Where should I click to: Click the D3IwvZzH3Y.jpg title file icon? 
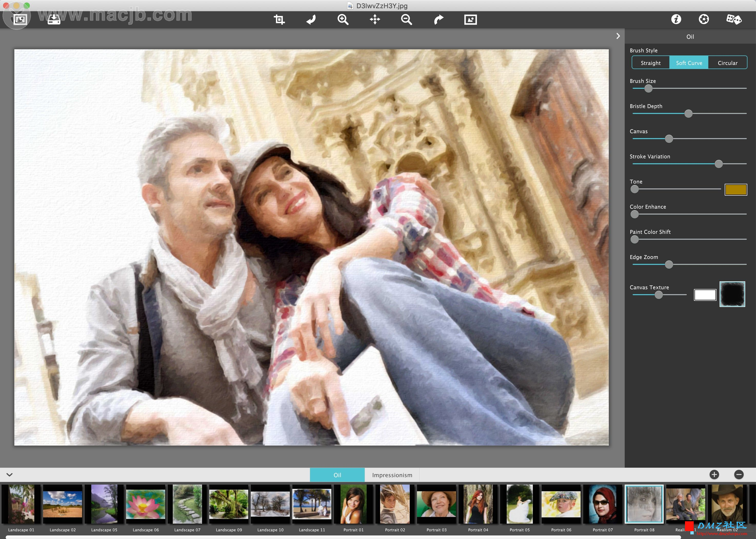(x=350, y=6)
